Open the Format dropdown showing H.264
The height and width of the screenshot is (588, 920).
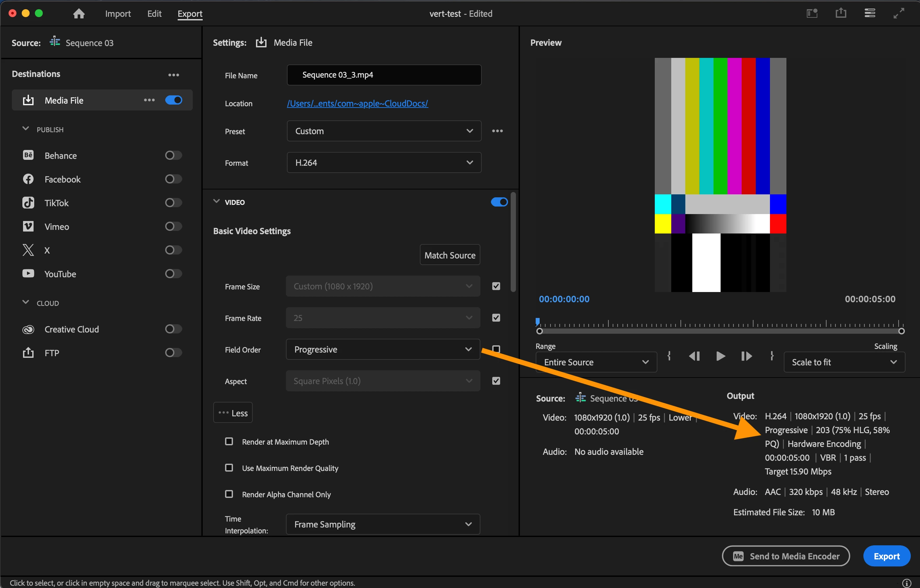click(384, 163)
